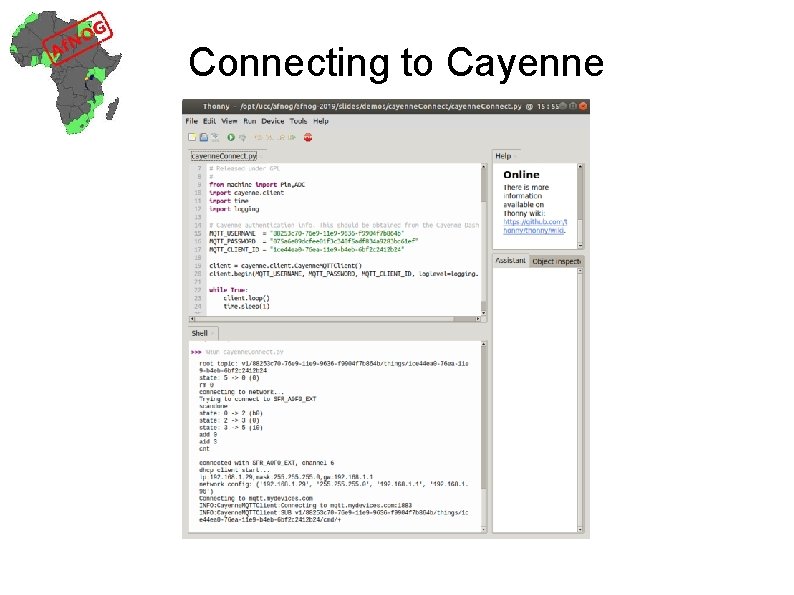Click the editor horizontal scrollbar right arrow

(478, 319)
